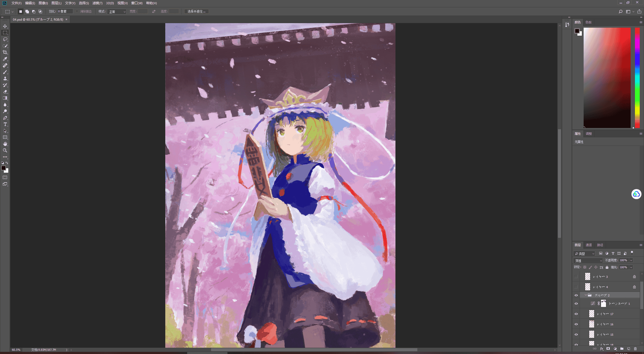Toggle the layer filter on/off switch

pyautogui.click(x=632, y=253)
